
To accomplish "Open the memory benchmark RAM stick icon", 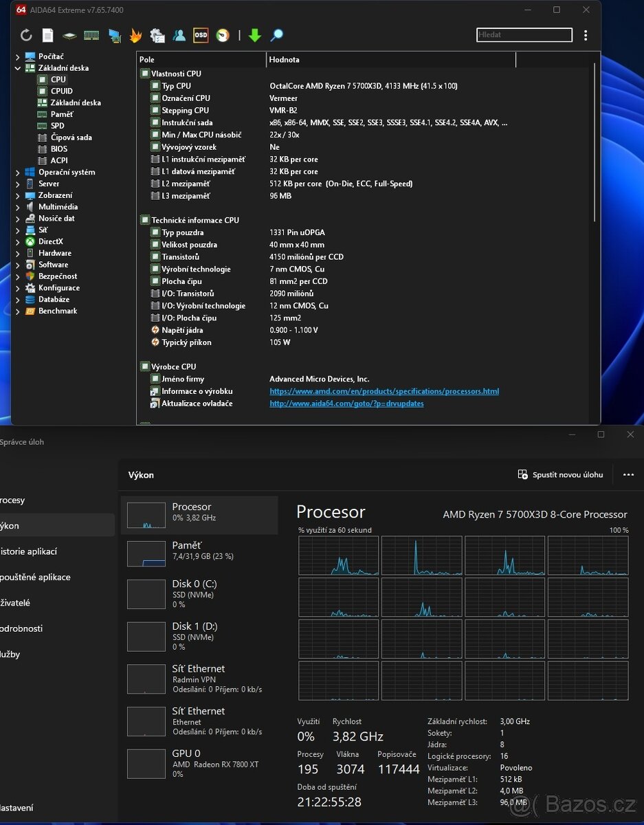I will pyautogui.click(x=91, y=35).
